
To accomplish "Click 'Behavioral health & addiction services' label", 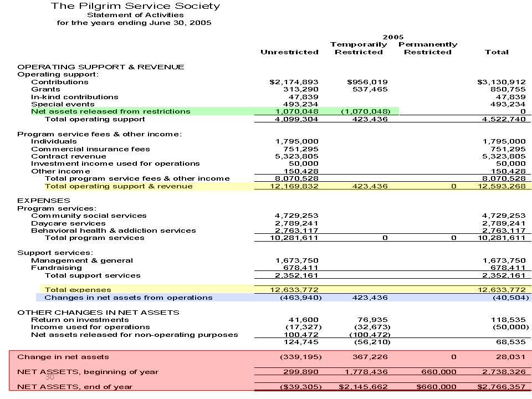I will tap(114, 231).
